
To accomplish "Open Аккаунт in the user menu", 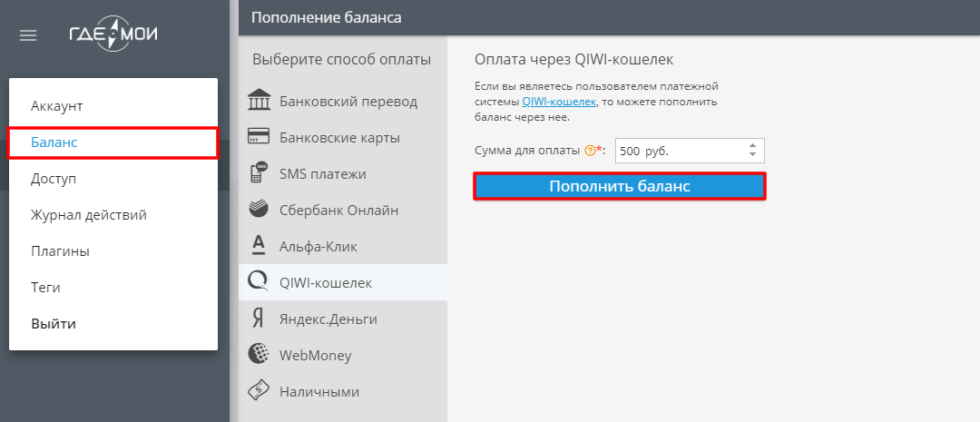I will (x=113, y=106).
